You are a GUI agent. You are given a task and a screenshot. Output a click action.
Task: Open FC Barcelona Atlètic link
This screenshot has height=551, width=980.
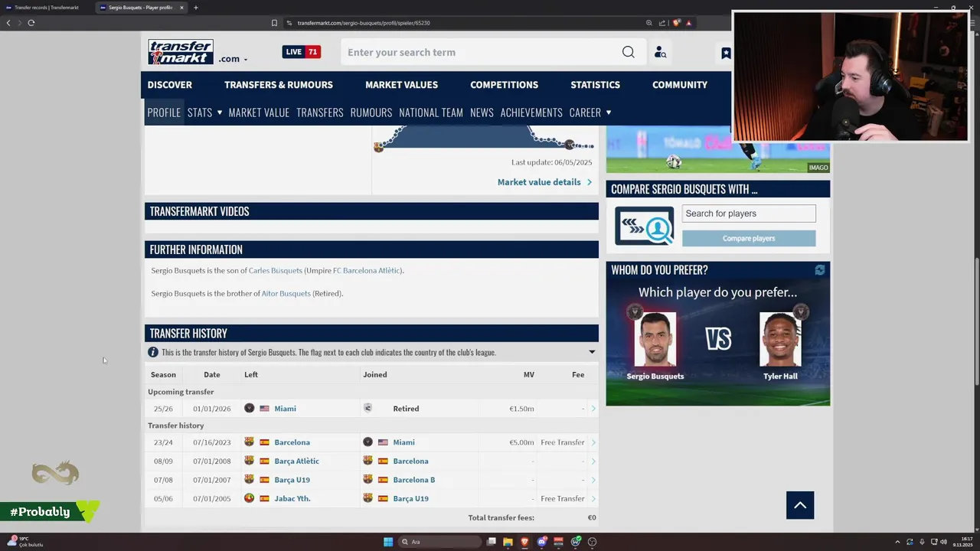366,270
